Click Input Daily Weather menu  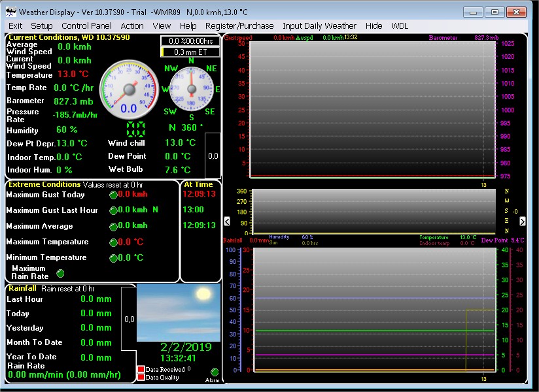pos(319,25)
